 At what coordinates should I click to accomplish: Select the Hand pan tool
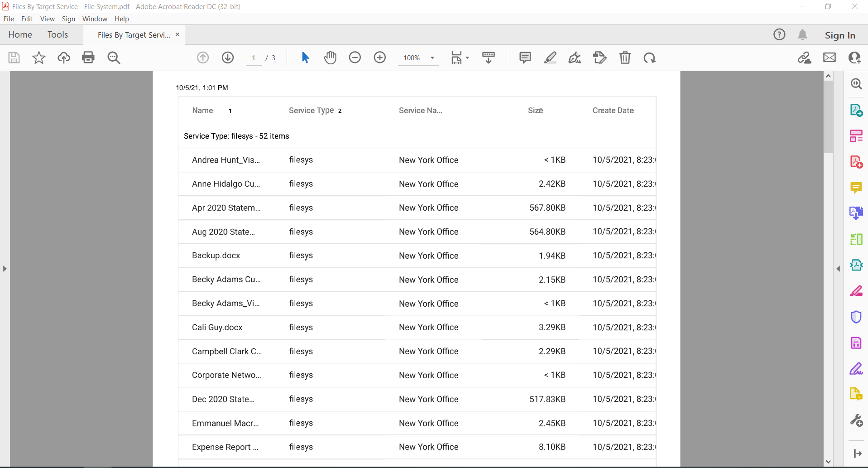[x=330, y=58]
